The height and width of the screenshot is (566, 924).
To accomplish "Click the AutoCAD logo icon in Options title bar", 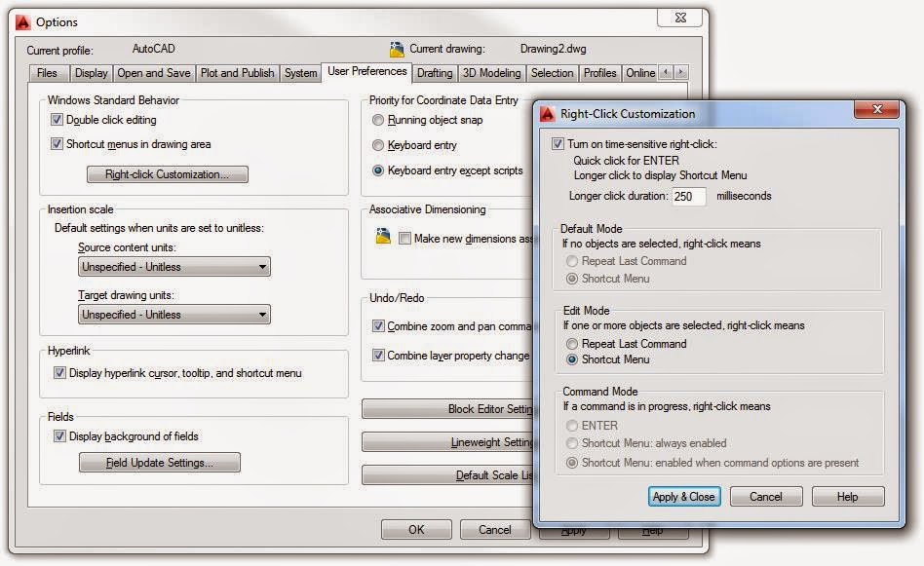I will (x=23, y=22).
